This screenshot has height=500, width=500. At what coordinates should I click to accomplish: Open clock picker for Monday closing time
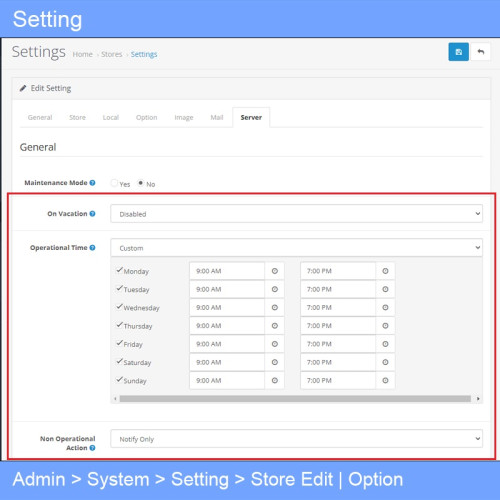point(385,271)
